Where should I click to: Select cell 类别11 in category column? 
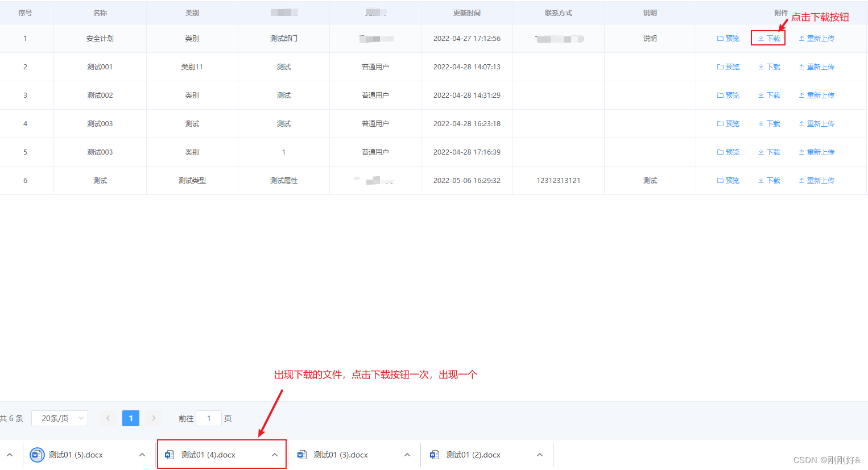click(192, 67)
